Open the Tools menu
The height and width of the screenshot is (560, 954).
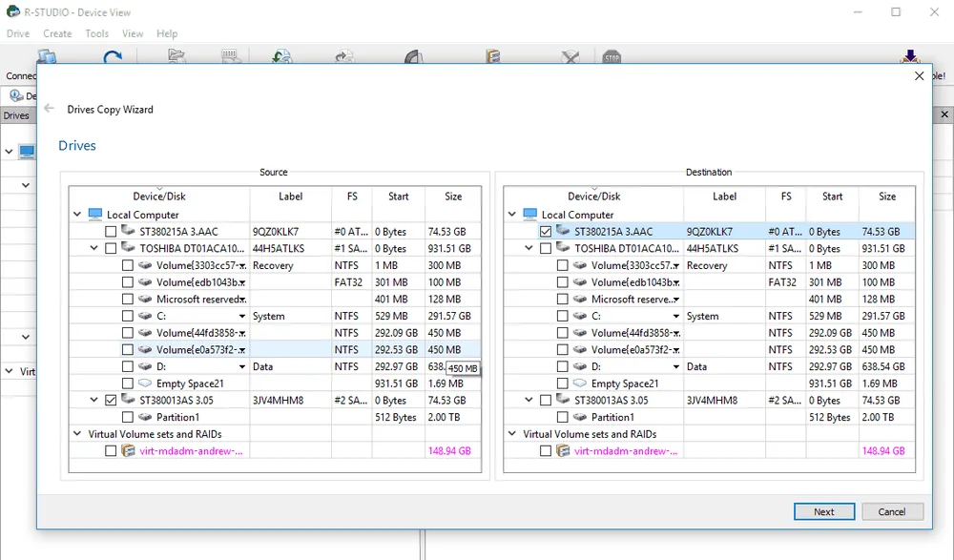click(x=96, y=33)
